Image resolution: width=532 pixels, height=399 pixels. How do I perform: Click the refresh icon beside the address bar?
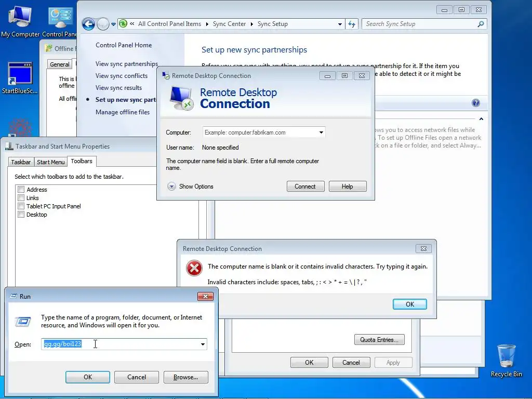click(x=352, y=24)
